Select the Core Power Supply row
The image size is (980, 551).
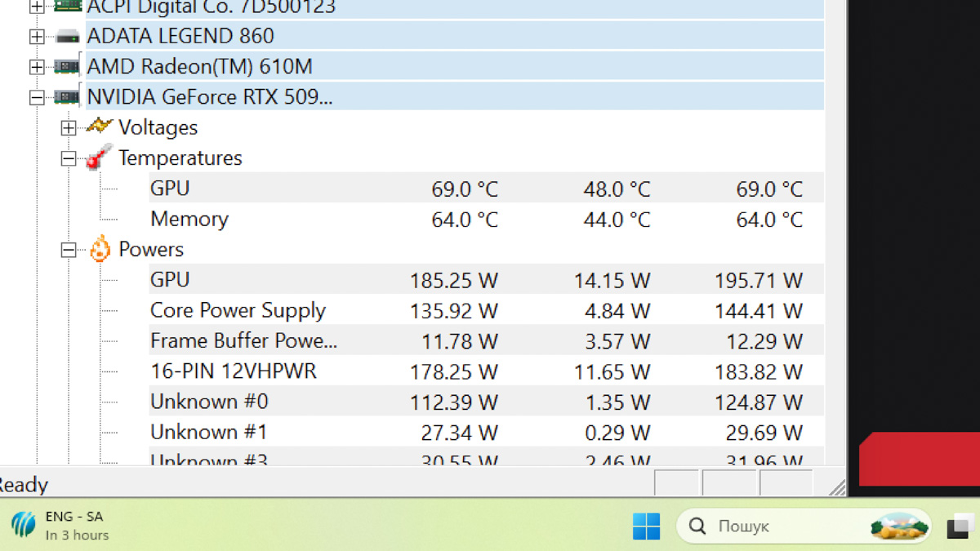[x=486, y=310]
